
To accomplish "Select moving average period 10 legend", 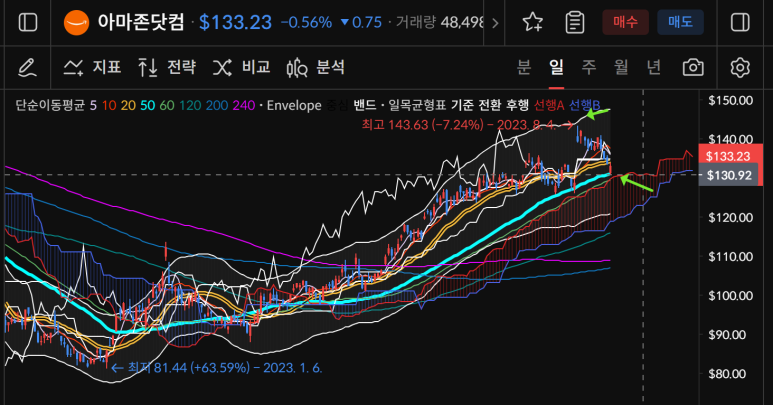I will (x=109, y=105).
